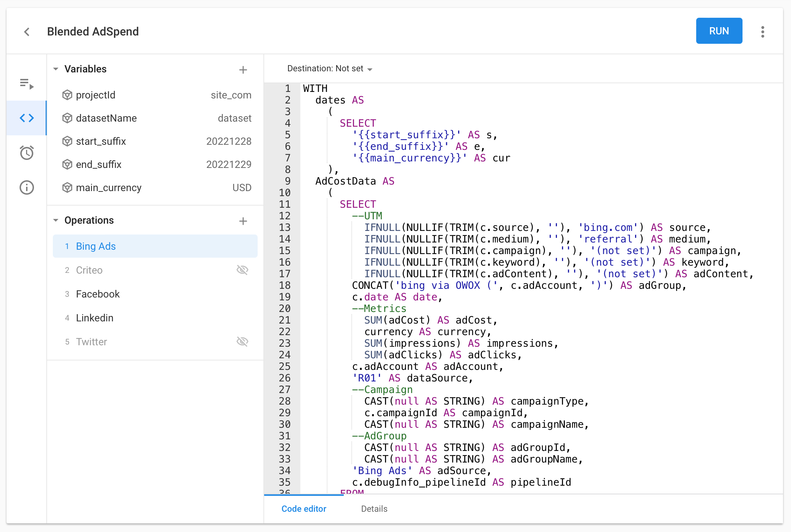This screenshot has height=532, width=791.
Task: Click the cube icon beside main_currency
Action: point(67,188)
